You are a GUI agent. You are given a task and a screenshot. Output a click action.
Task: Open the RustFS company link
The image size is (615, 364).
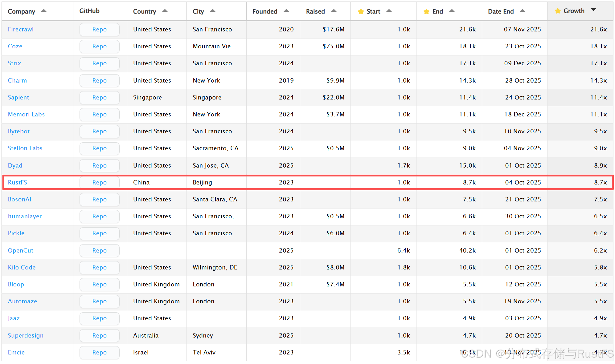coord(18,182)
